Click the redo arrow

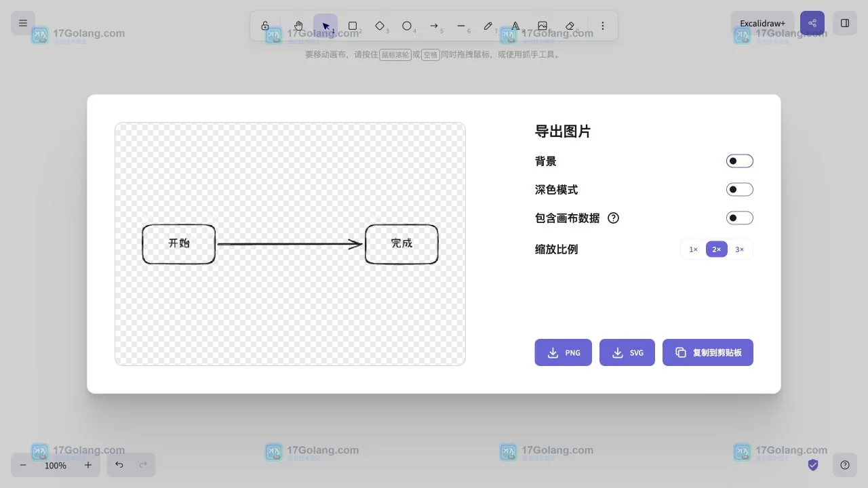[x=143, y=465]
